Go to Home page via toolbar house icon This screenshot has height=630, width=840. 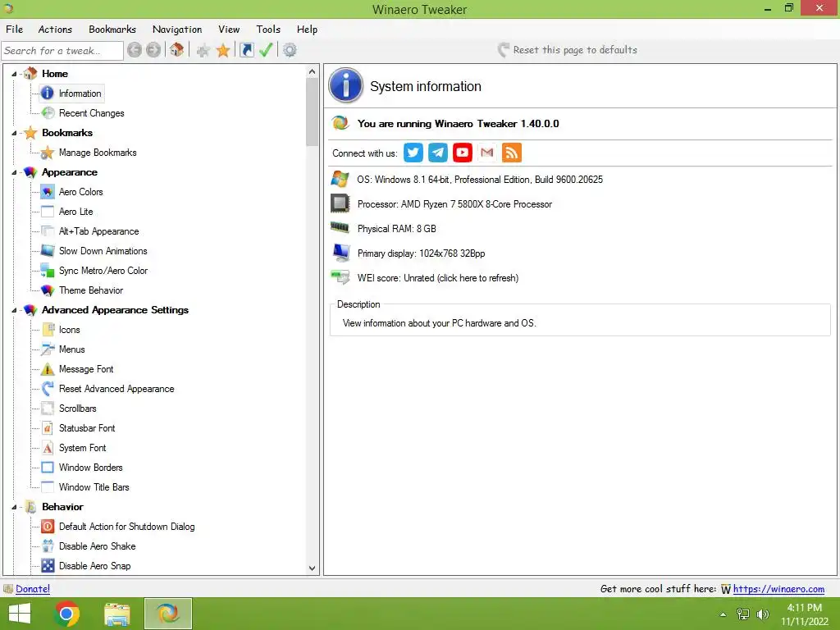177,50
